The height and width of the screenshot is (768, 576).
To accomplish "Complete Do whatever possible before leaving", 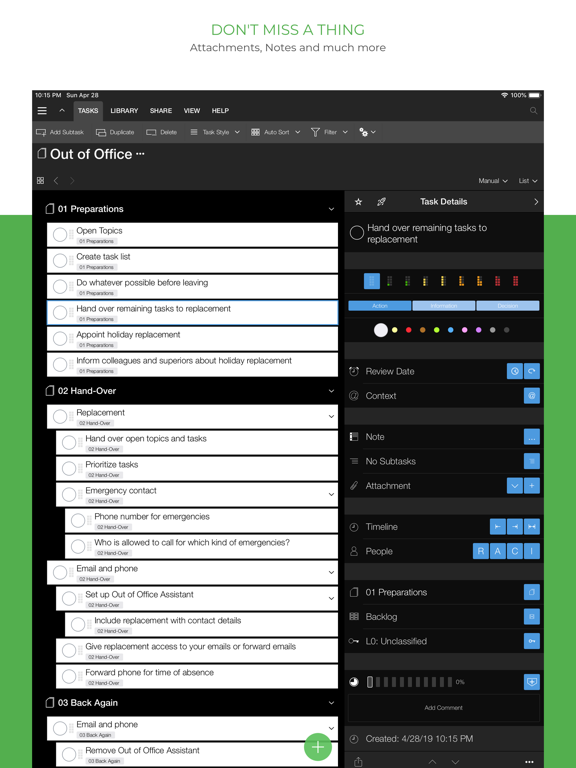I will pyautogui.click(x=60, y=287).
